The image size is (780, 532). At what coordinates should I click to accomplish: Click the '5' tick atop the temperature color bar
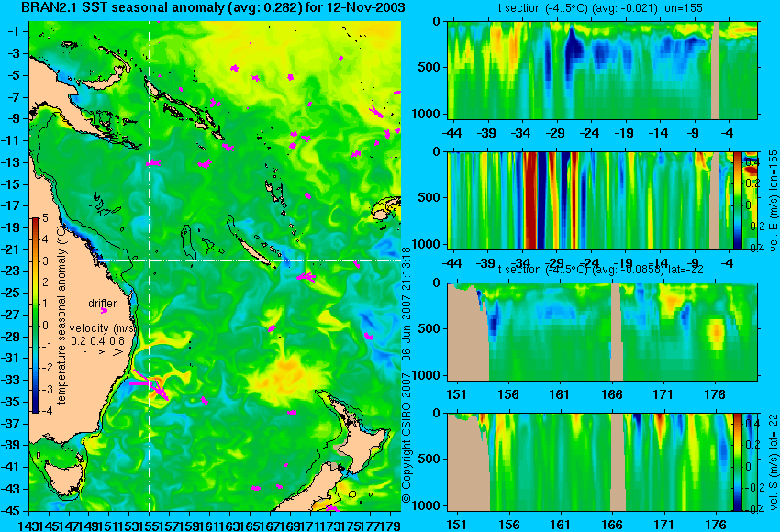click(45, 217)
